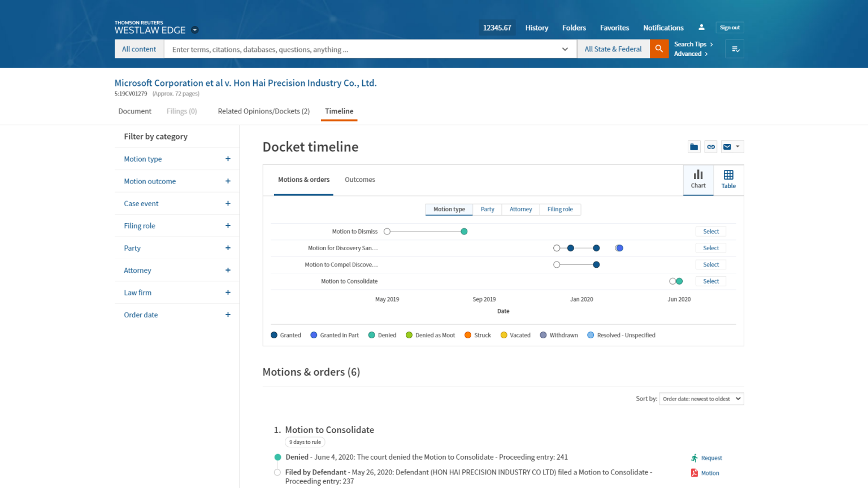
Task: Open the Related Opinions/Dockets tab
Action: coord(263,111)
